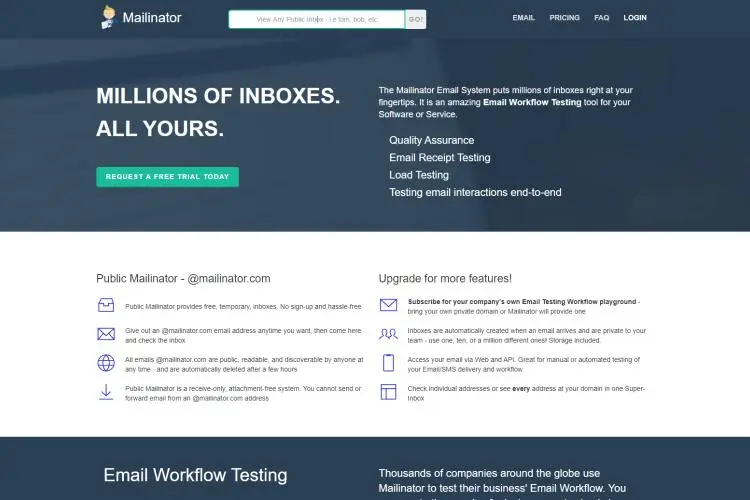Click the download arrow icon beside receive-only text
The image size is (750, 500).
click(x=106, y=392)
